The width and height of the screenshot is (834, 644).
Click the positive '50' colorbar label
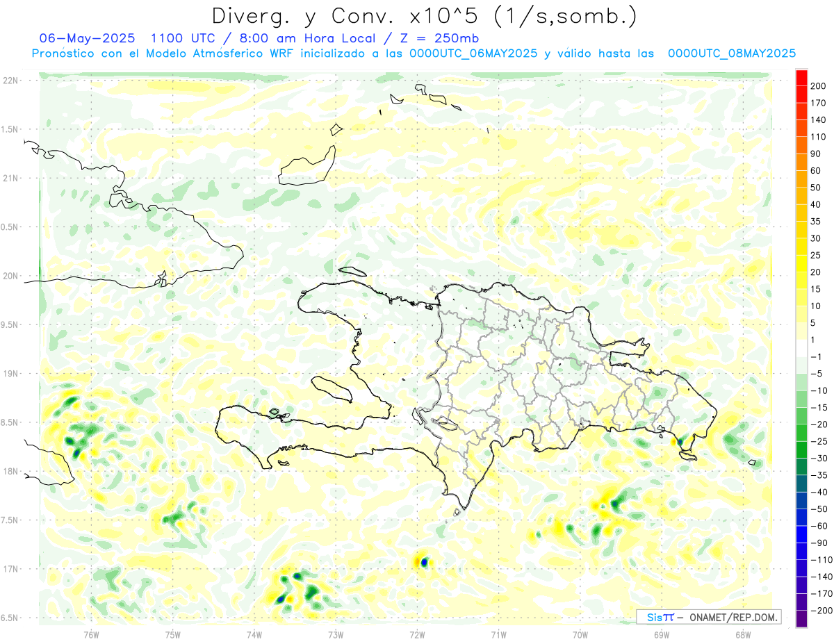coord(816,188)
